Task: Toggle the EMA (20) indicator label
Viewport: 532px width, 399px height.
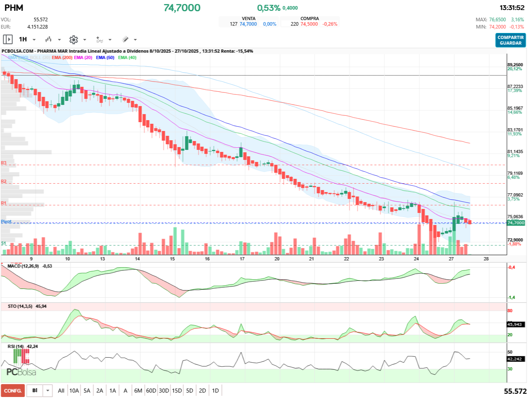Action: 83,57
